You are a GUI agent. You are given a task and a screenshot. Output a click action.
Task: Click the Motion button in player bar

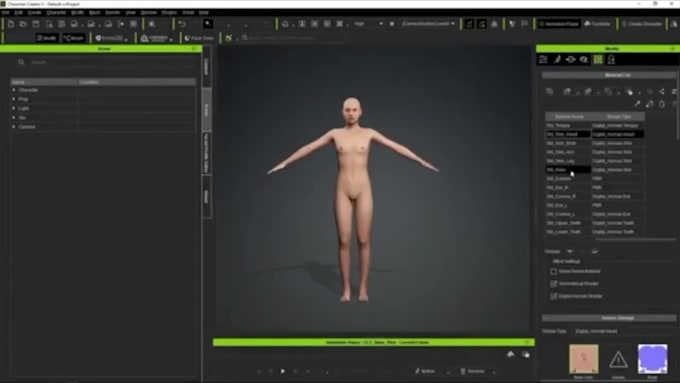pos(425,371)
